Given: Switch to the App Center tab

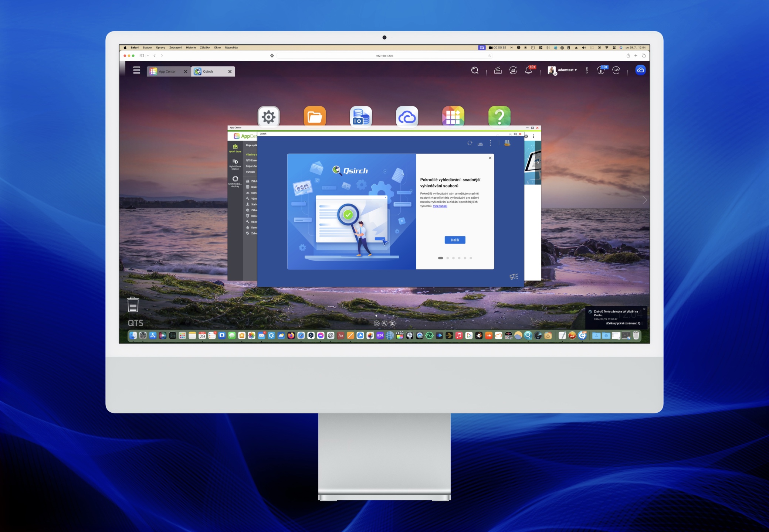Looking at the screenshot, I should (167, 72).
